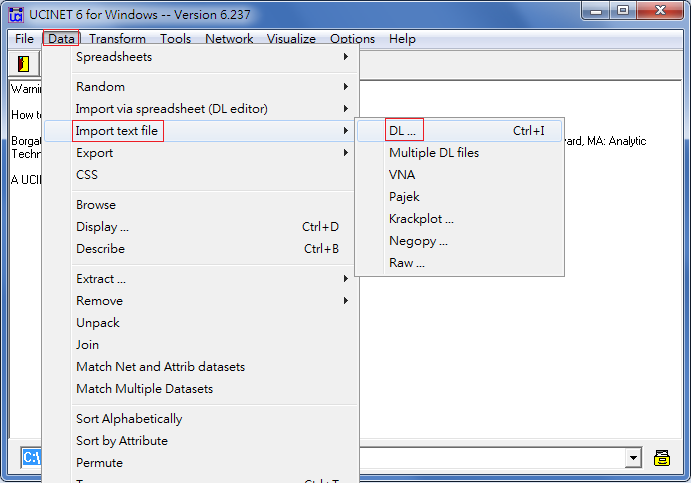This screenshot has height=483, width=691.
Task: Select Match Multiple Datasets
Action: (201, 389)
